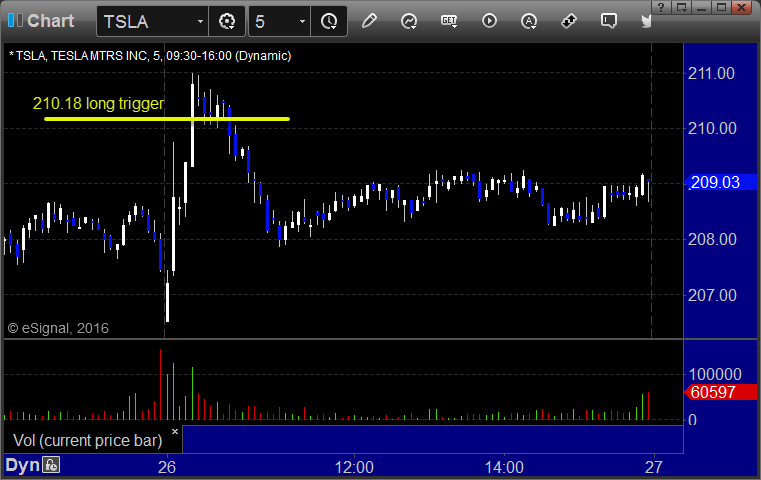The image size is (761, 480).
Task: Click the 100000 volume axis label
Action: [715, 374]
